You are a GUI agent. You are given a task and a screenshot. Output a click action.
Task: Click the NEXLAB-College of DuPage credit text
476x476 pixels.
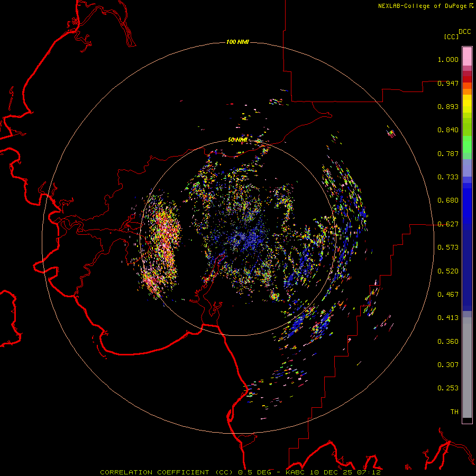click(422, 6)
